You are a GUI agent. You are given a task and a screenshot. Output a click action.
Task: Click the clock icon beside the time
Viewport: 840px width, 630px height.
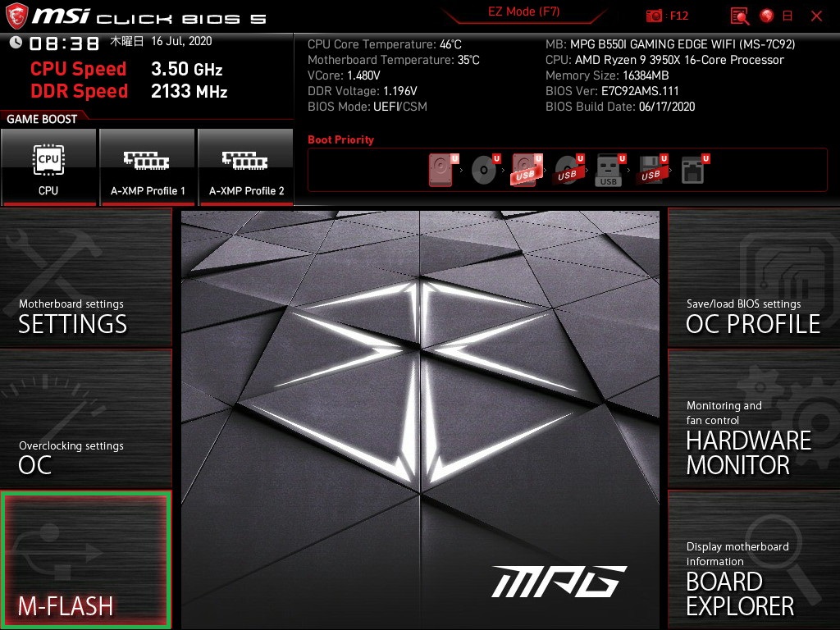(x=16, y=42)
